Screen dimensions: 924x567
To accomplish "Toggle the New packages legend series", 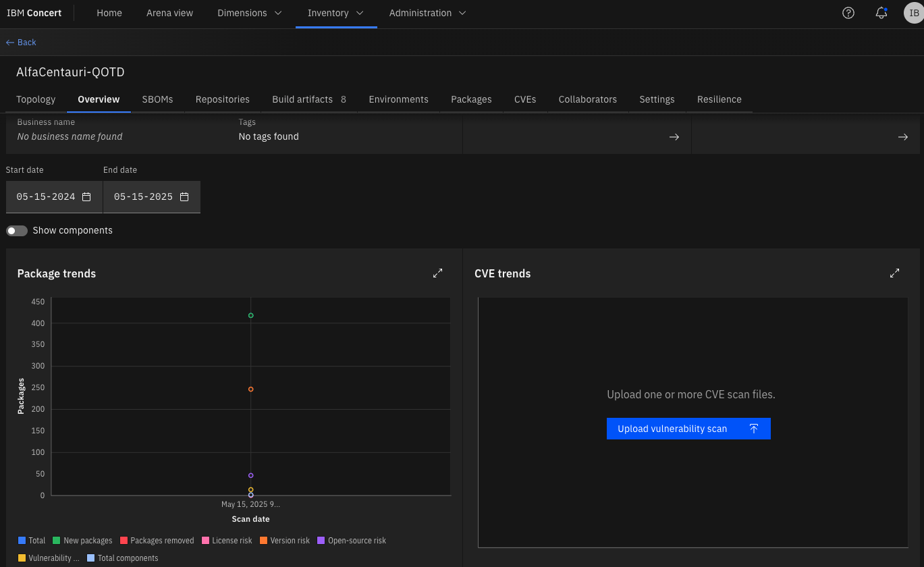I will pyautogui.click(x=82, y=541).
